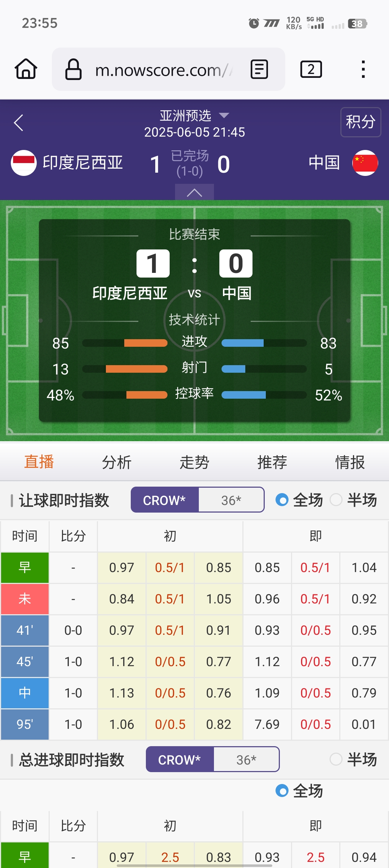Image resolution: width=389 pixels, height=868 pixels.
Task: Tap the Indonesia flag icon
Action: [24, 163]
